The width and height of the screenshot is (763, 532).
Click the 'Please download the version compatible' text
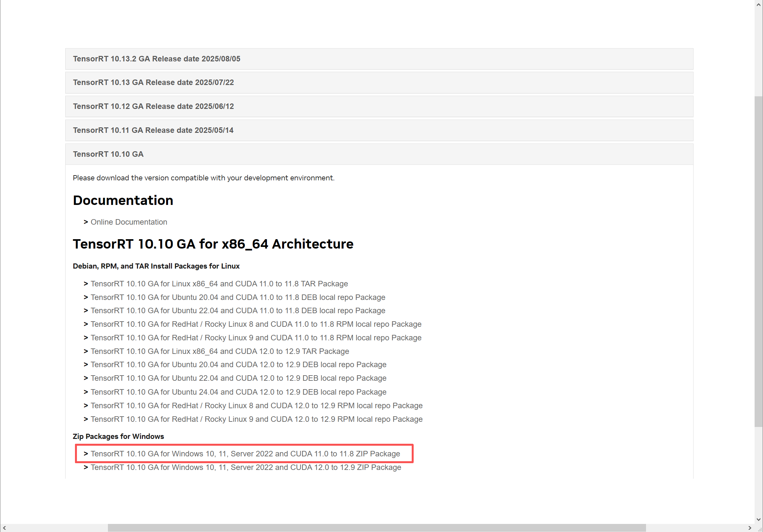[x=203, y=178]
